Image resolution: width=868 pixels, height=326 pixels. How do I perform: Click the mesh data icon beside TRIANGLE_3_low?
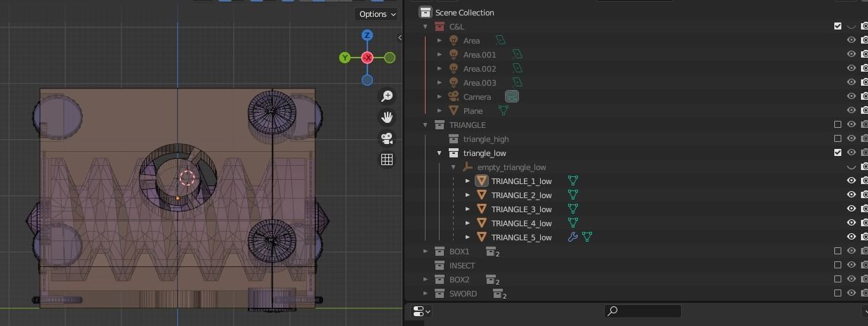(573, 209)
